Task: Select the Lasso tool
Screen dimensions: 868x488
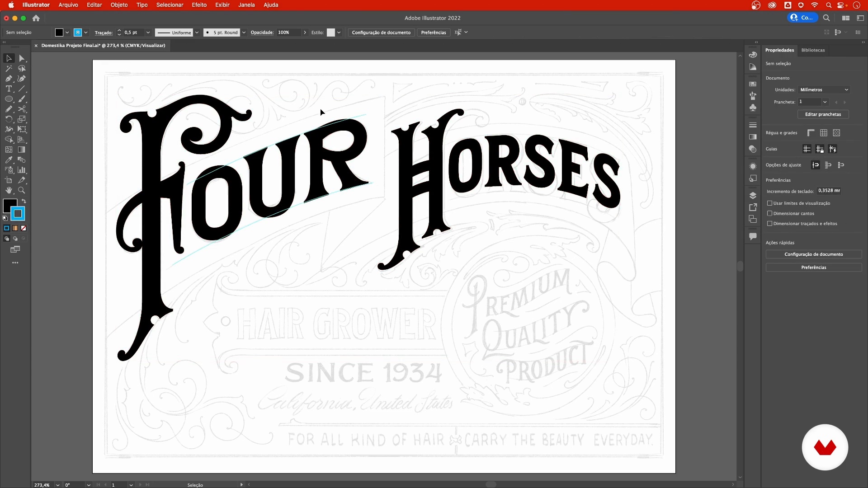Action: (22, 69)
